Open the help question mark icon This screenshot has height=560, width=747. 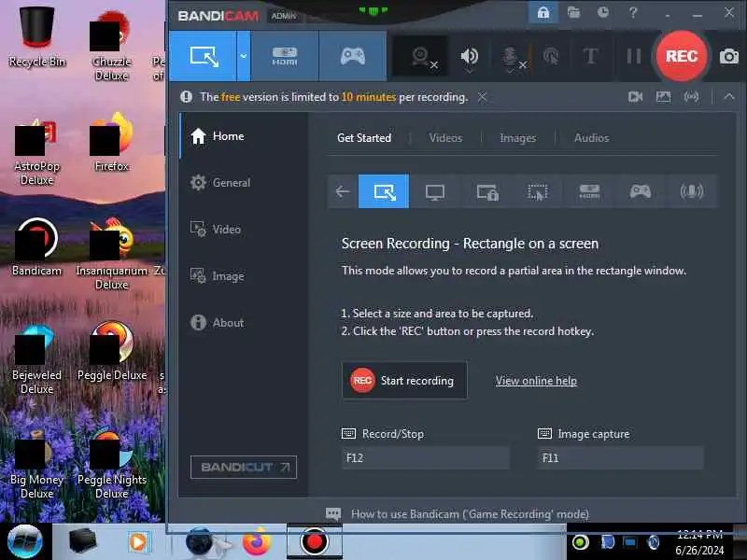pos(633,12)
